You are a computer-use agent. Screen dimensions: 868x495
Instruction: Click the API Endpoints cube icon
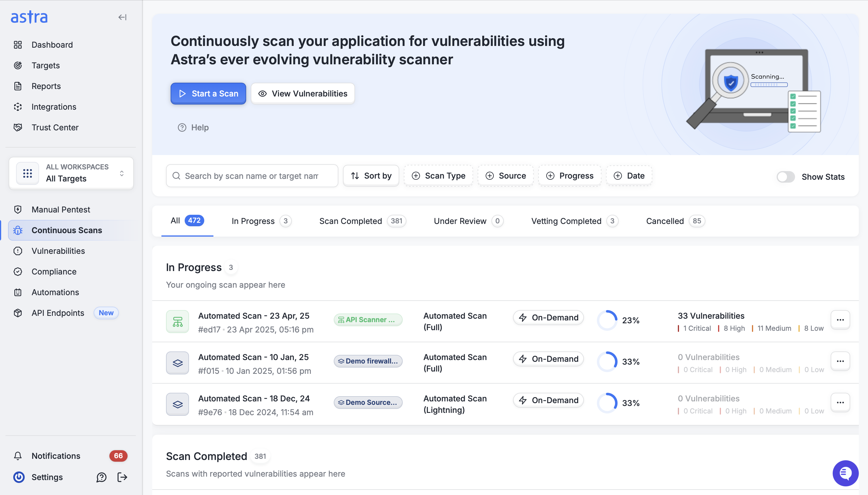pos(18,313)
